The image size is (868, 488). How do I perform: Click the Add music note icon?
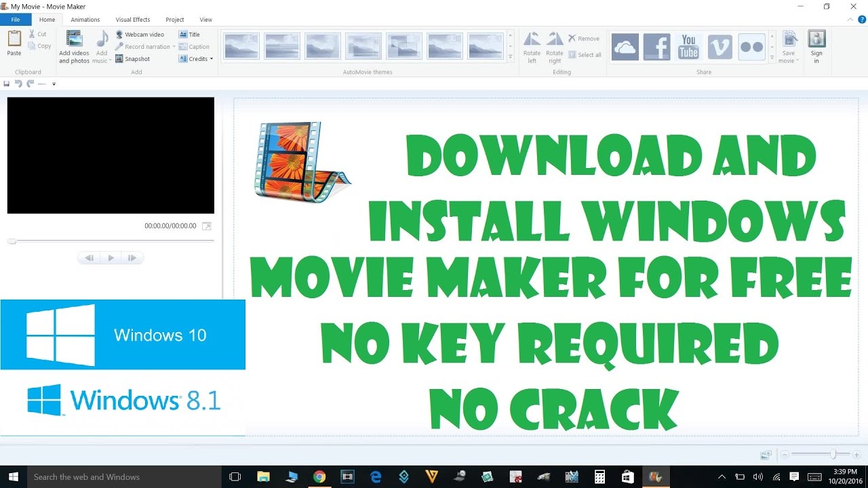click(102, 39)
